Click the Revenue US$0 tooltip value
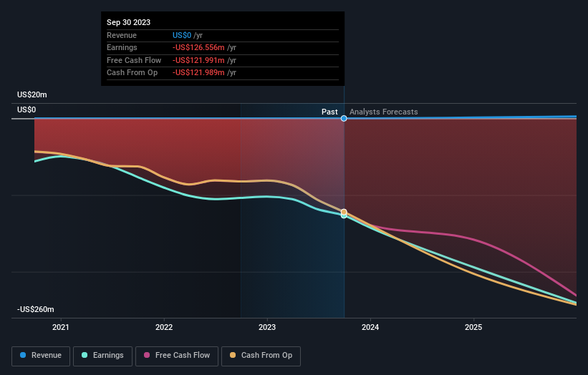 pyautogui.click(x=182, y=35)
